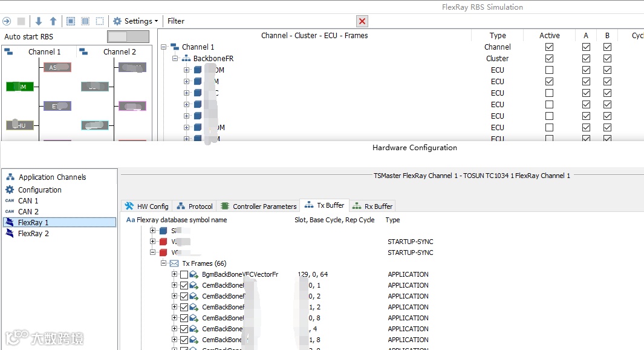644x350 pixels.
Task: Select FlexRay 2 in the hardware list
Action: pyautogui.click(x=33, y=234)
